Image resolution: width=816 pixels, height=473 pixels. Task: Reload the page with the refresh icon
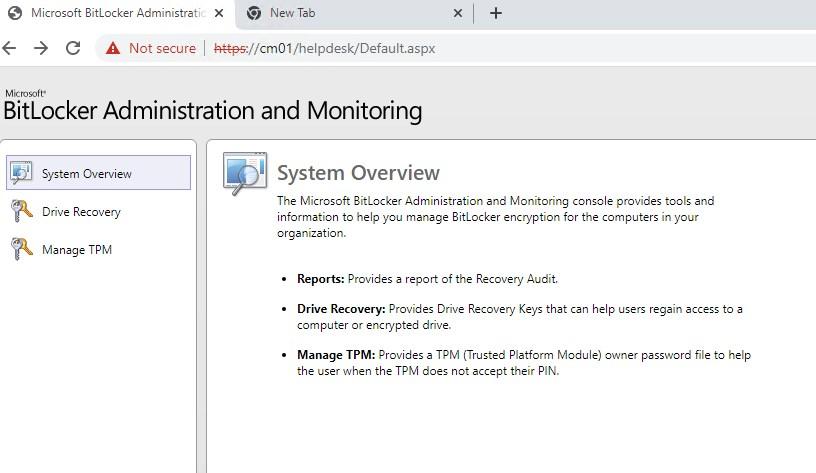pos(73,48)
